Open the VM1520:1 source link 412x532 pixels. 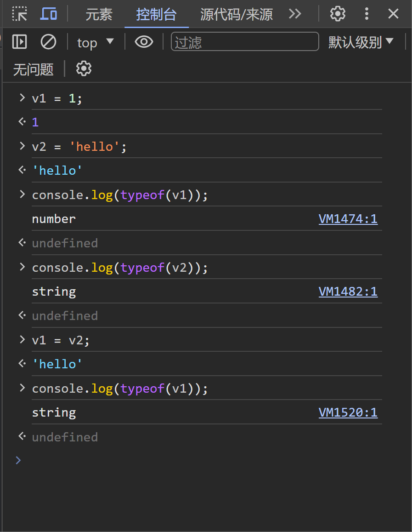coord(348,412)
